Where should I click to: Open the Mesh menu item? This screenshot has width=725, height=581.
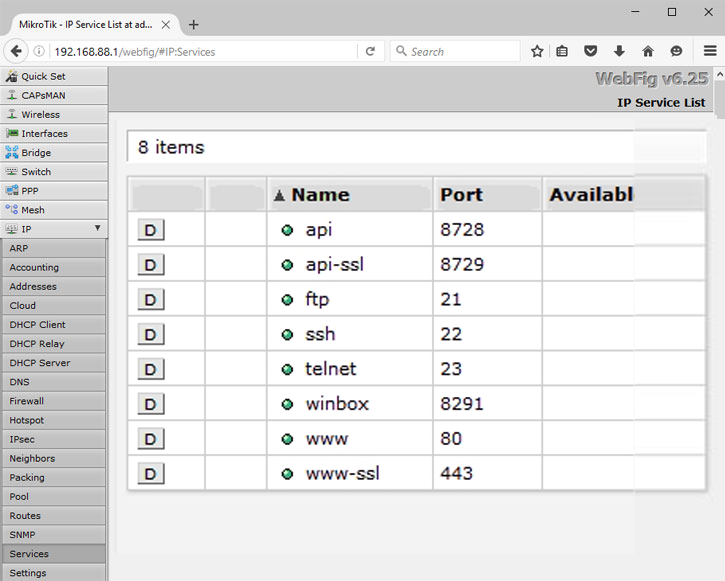(x=54, y=210)
